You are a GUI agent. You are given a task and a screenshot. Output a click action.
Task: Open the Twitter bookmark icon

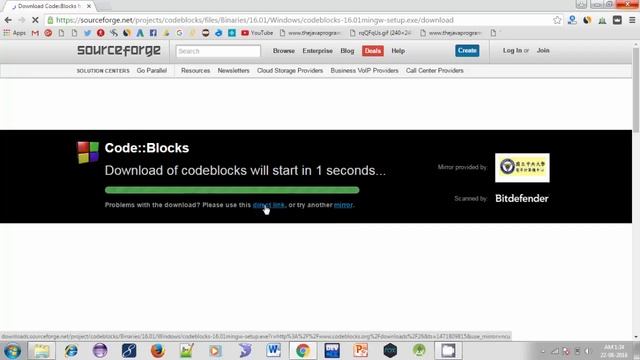tap(87, 33)
